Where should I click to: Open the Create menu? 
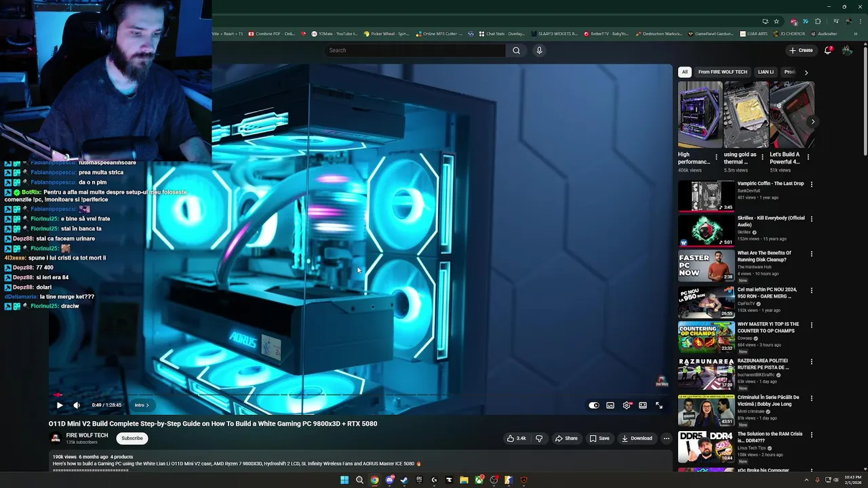coord(801,50)
